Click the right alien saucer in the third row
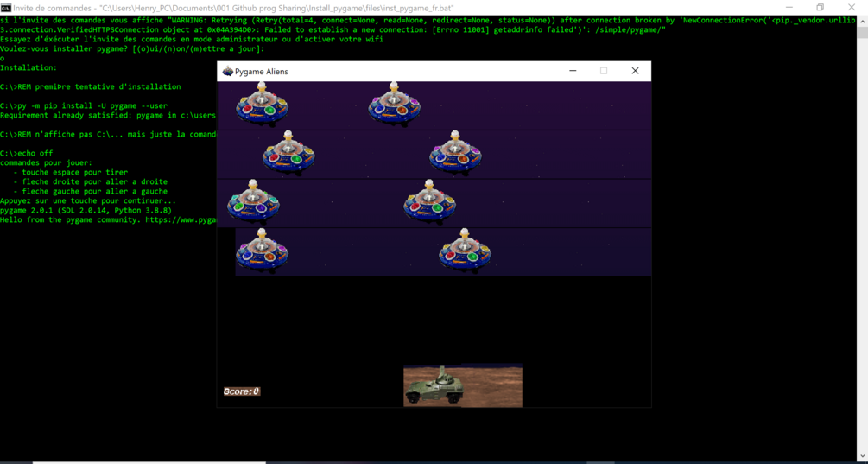 429,201
